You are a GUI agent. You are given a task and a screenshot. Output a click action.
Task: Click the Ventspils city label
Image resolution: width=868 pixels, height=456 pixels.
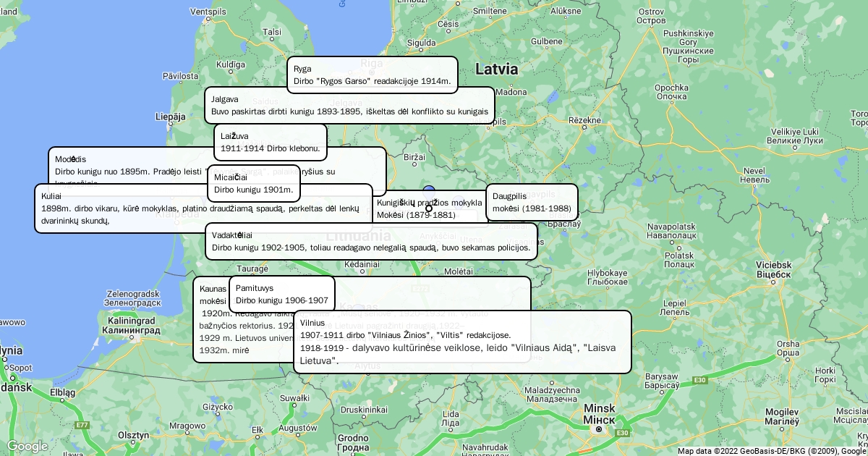click(208, 12)
